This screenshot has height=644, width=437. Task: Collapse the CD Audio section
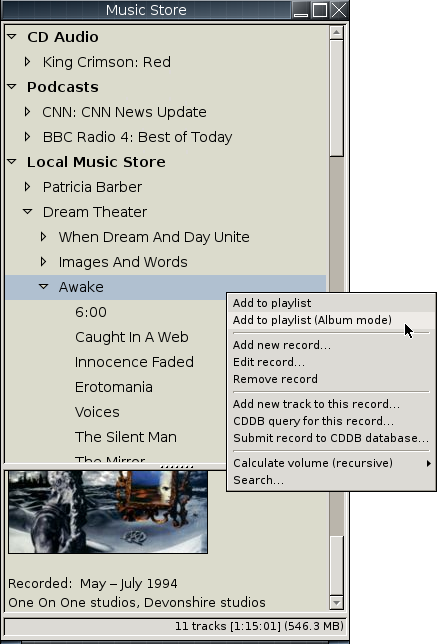[x=12, y=37]
